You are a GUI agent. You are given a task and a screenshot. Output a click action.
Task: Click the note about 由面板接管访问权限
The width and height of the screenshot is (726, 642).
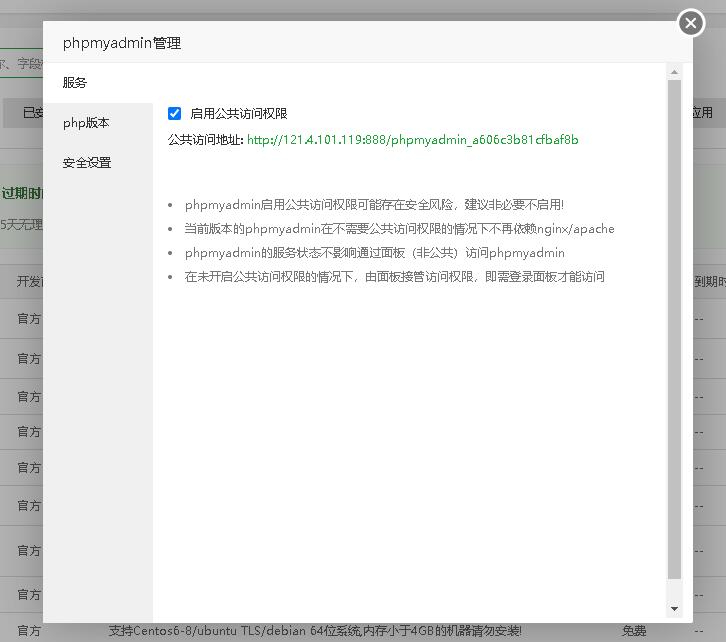(394, 277)
